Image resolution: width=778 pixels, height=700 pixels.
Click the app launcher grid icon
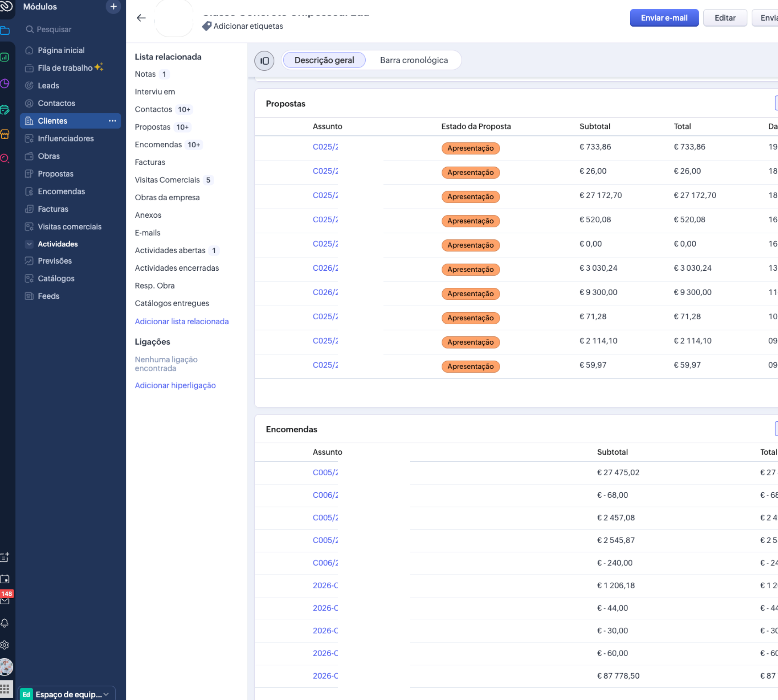pos(5,689)
